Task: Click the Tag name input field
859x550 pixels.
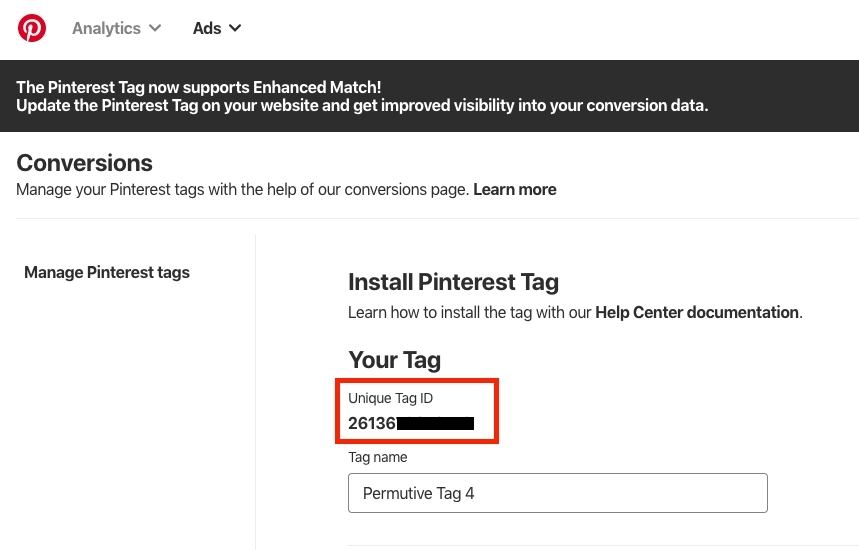Action: (x=558, y=493)
